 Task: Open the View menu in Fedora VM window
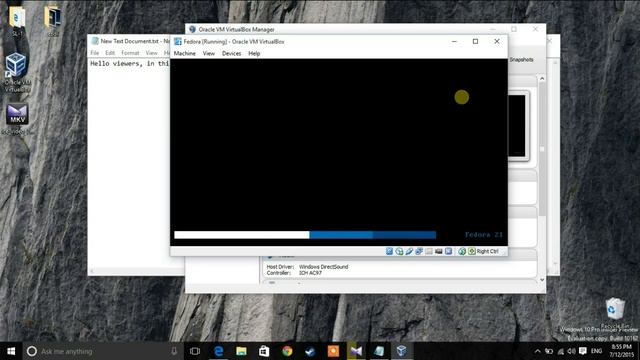(209, 53)
